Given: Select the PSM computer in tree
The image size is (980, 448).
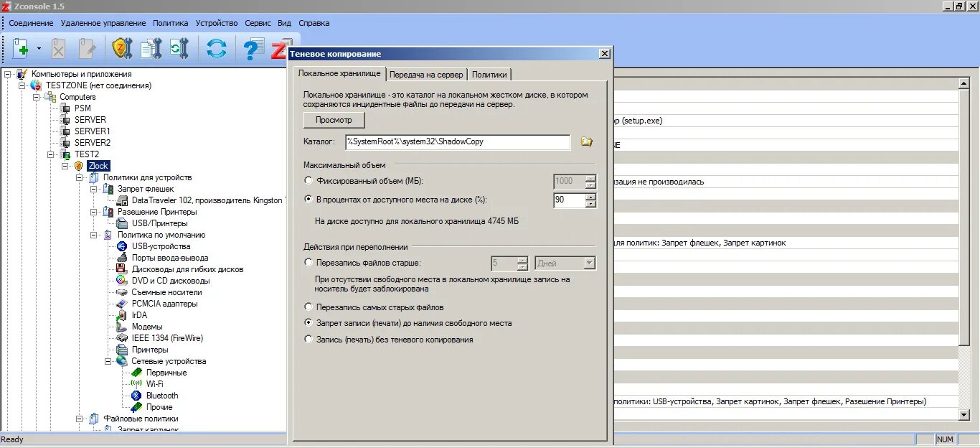Looking at the screenshot, I should coord(83,108).
